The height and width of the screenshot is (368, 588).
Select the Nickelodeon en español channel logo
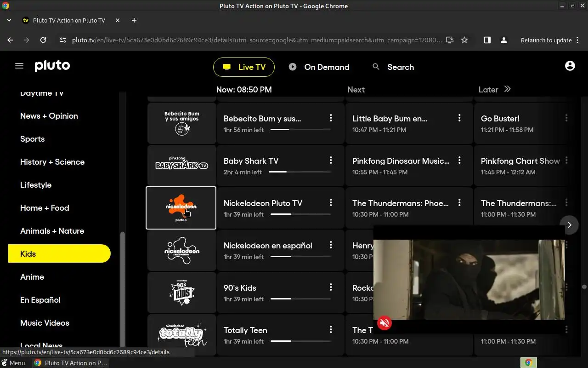181,250
